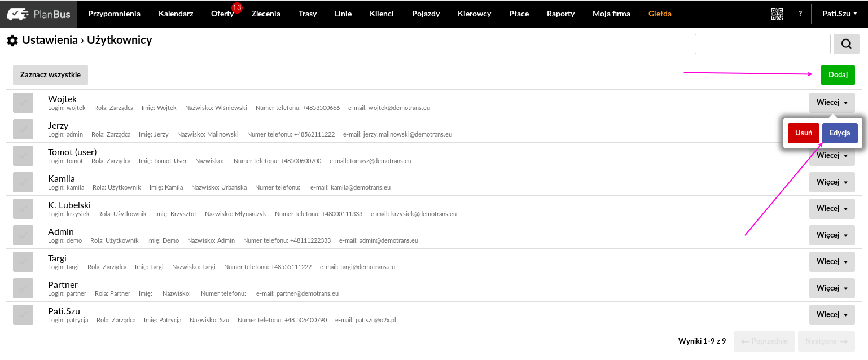868x360 pixels.
Task: Click the search magnifier button
Action: pos(847,44)
